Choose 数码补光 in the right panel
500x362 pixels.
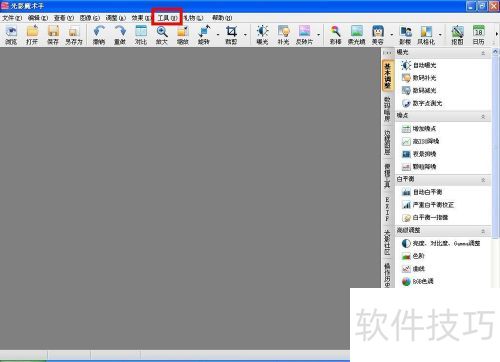419,78
